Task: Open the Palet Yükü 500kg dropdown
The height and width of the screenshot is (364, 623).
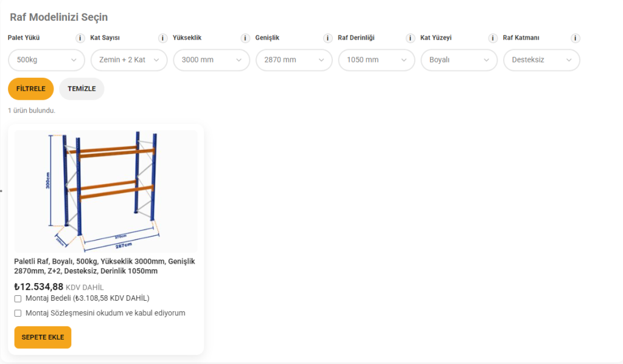Action: [46, 60]
